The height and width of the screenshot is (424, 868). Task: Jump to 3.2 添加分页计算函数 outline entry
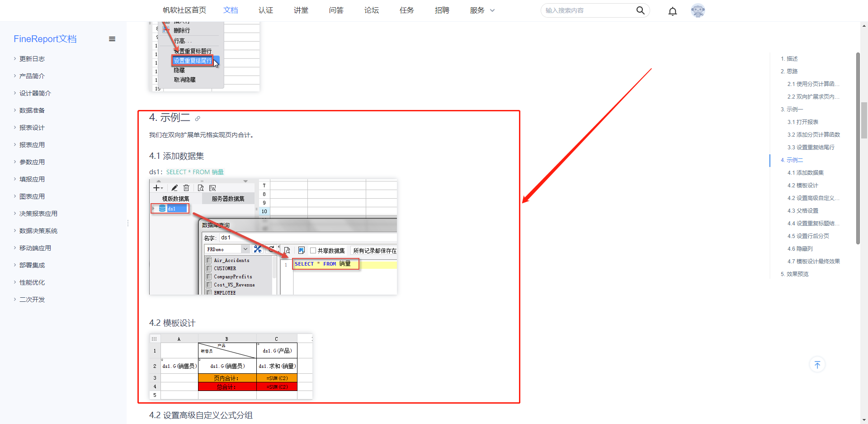click(x=814, y=135)
